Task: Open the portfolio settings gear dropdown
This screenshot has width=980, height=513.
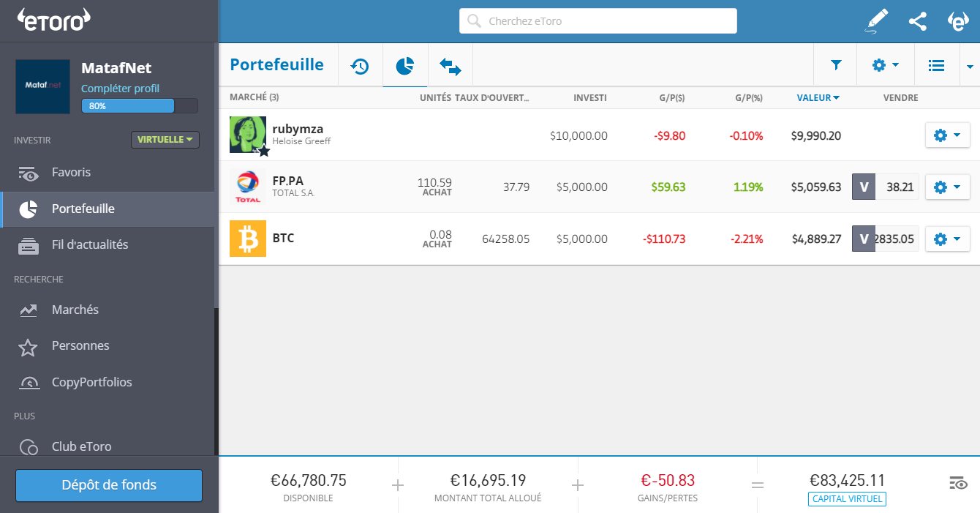Action: pos(886,65)
